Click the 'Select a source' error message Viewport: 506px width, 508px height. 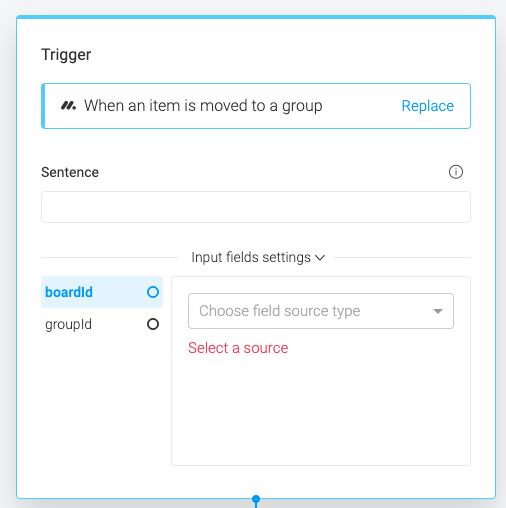[x=238, y=348]
